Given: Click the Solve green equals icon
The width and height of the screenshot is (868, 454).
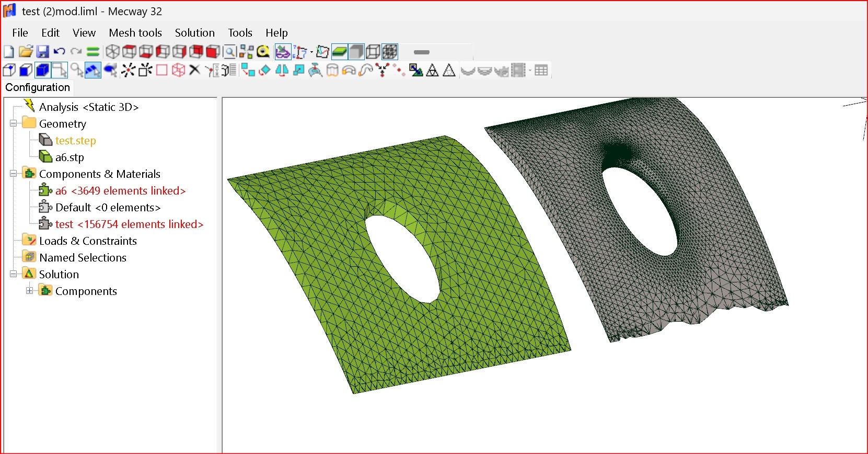Looking at the screenshot, I should point(93,52).
